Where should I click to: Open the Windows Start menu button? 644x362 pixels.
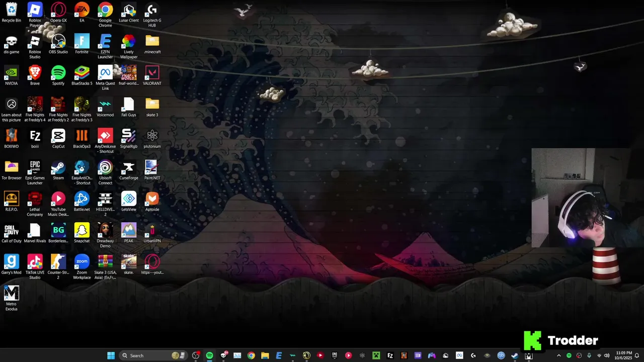click(x=111, y=355)
